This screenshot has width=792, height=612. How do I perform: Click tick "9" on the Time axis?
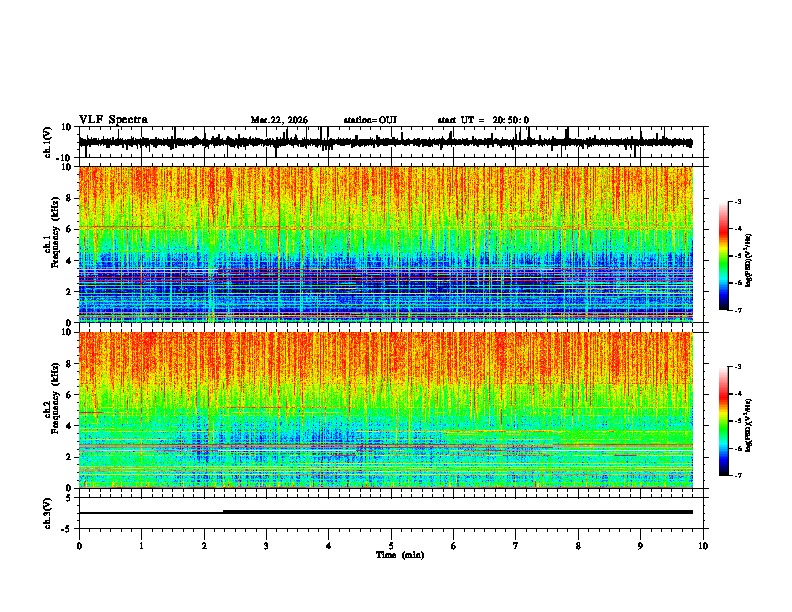640,545
